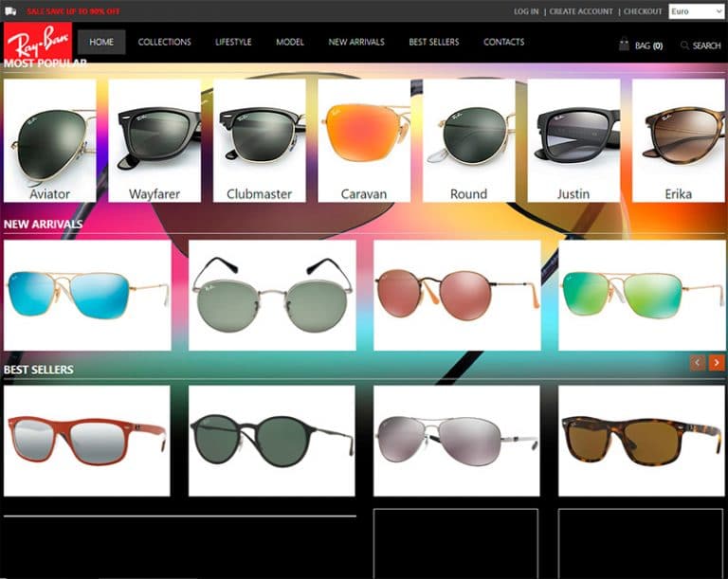Select the Aviator sunglasses card
728x579 pixels.
(x=49, y=140)
